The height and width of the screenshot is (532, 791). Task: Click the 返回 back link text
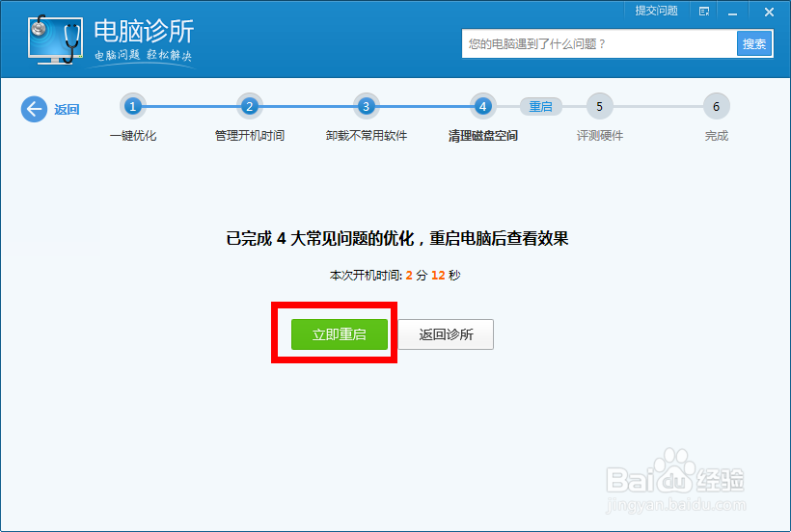(x=67, y=109)
